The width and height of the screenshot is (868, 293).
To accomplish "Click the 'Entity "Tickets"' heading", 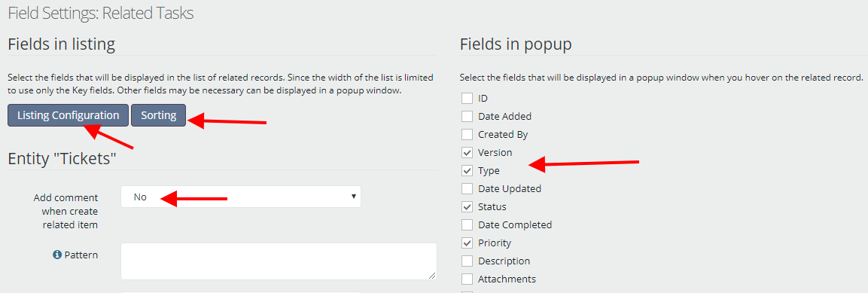I will tap(62, 159).
